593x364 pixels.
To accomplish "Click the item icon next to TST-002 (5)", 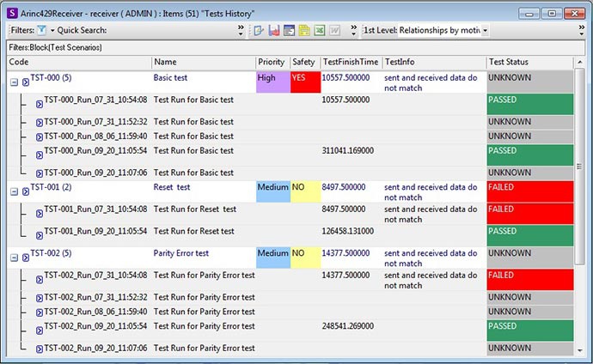I will click(25, 258).
